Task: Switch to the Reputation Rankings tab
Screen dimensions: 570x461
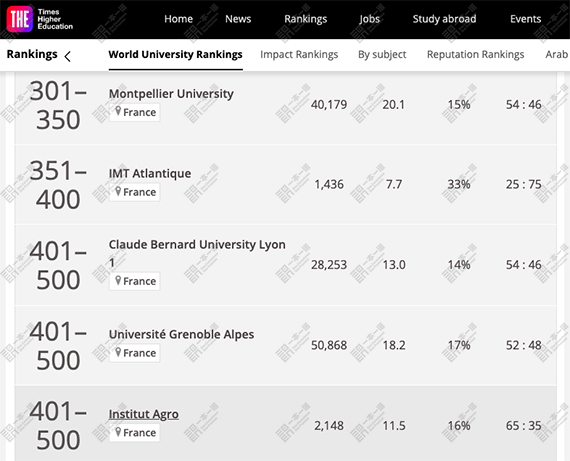Action: [x=475, y=55]
